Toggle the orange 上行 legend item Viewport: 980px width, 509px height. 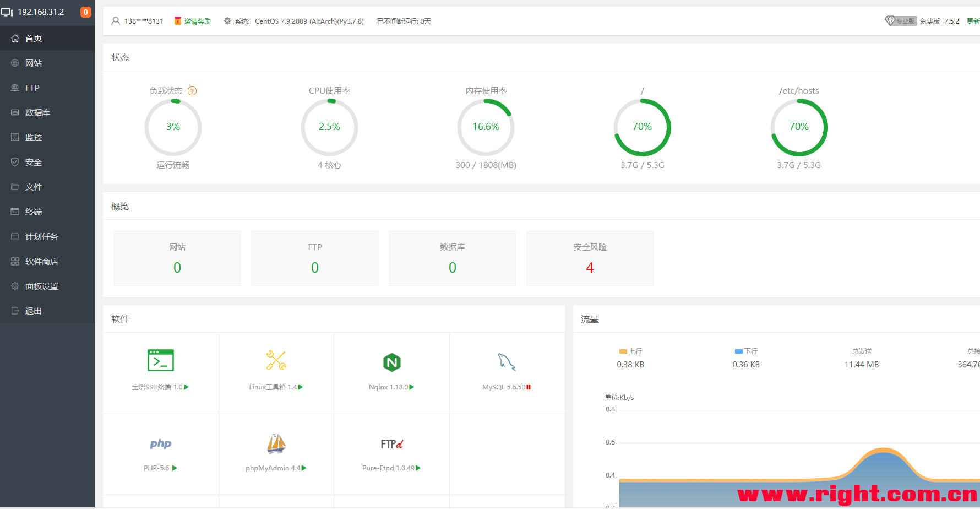click(x=630, y=351)
